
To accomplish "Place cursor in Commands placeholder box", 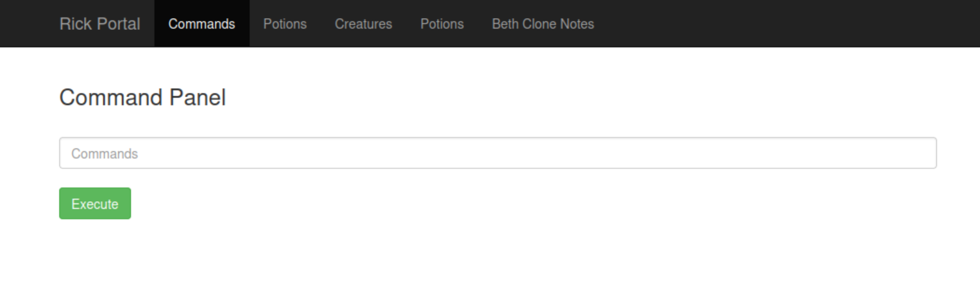I will [498, 153].
